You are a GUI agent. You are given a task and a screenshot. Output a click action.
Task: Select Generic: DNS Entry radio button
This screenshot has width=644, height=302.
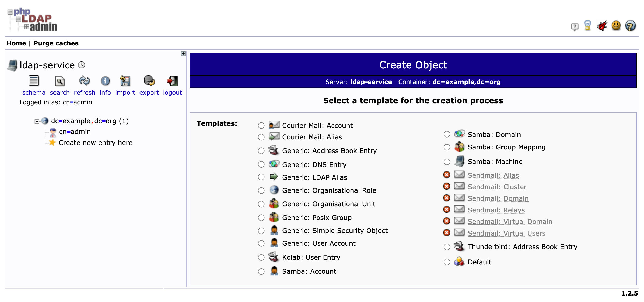(261, 164)
